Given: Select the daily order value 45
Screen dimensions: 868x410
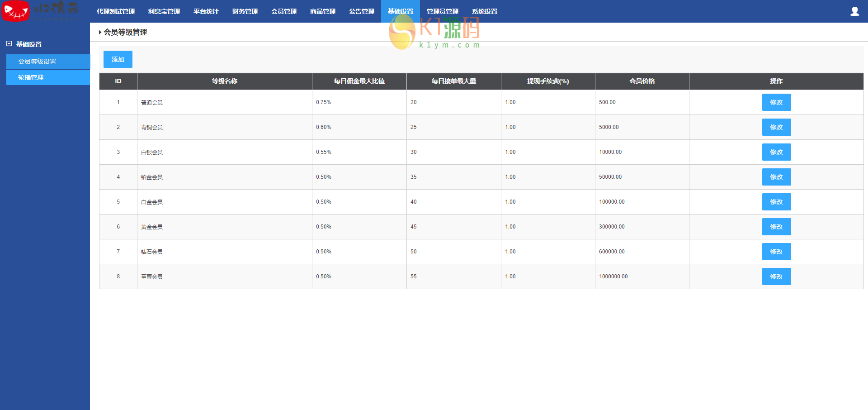Looking at the screenshot, I should click(x=414, y=227).
